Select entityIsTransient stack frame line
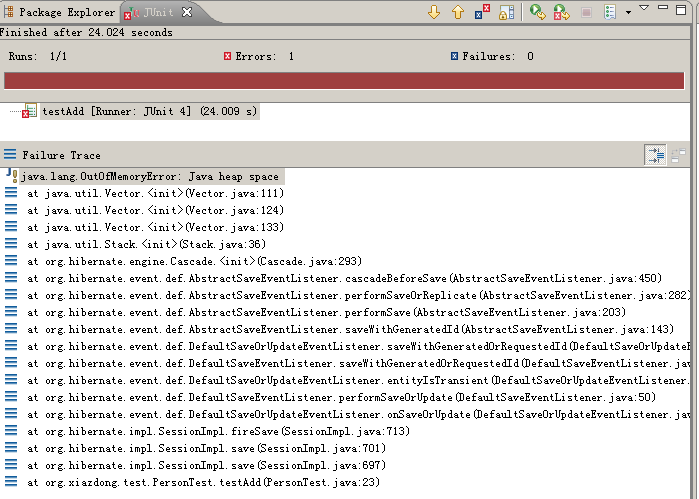Screen dimensions: 699x499 tap(358, 380)
